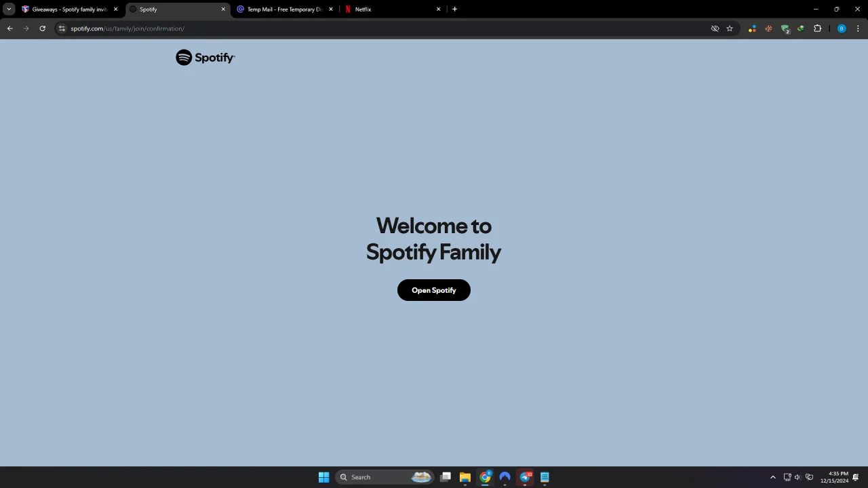This screenshot has width=868, height=488.
Task: Open Chrome's three-dot menu
Action: click(x=858, y=28)
